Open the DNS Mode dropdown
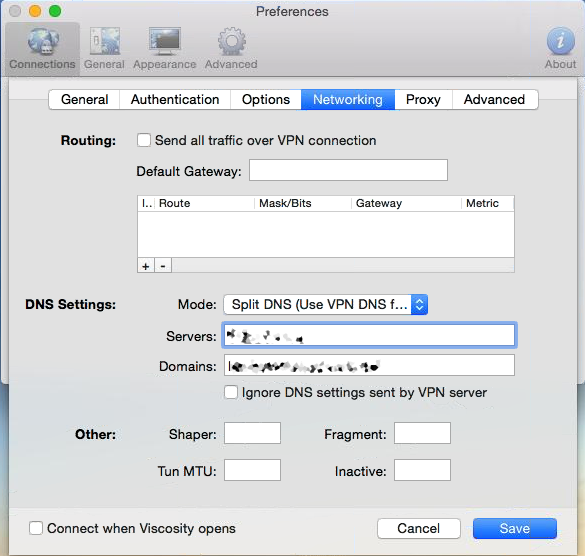Viewport: 585px width, 556px height. coord(325,304)
